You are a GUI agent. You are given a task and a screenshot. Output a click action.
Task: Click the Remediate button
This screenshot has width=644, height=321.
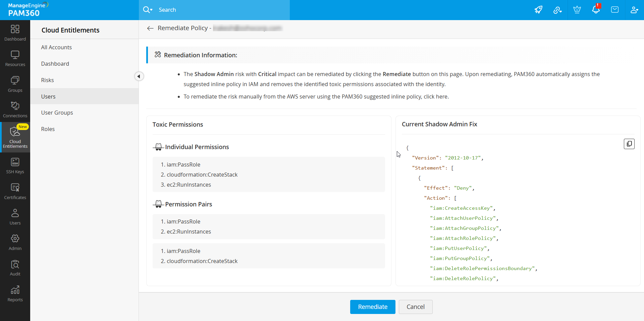tap(373, 307)
